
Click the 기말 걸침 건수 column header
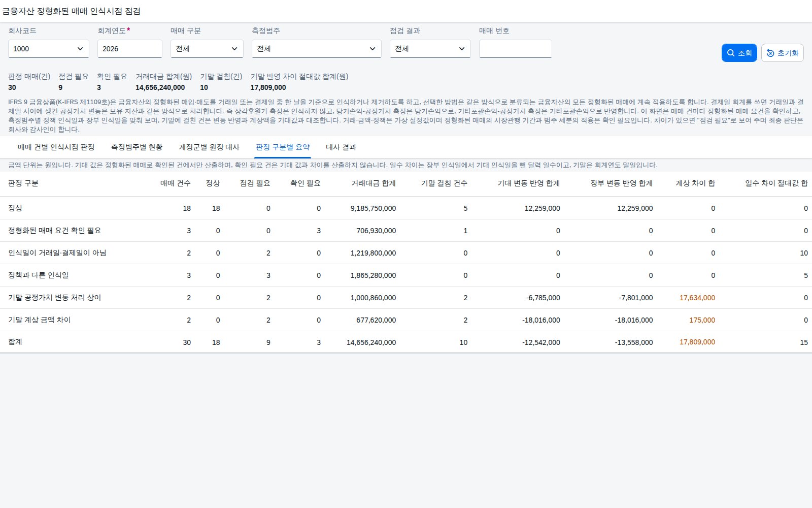tap(444, 183)
